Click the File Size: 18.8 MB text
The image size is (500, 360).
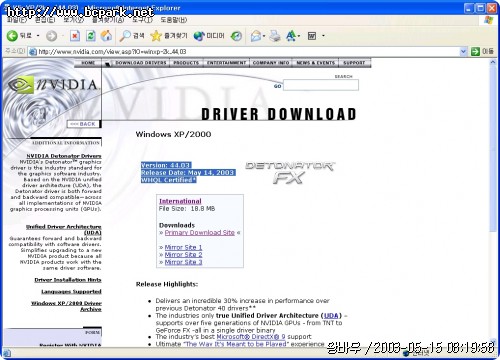pos(187,209)
